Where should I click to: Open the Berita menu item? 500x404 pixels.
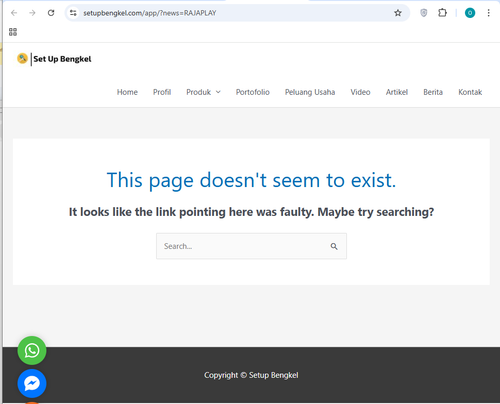tap(433, 92)
